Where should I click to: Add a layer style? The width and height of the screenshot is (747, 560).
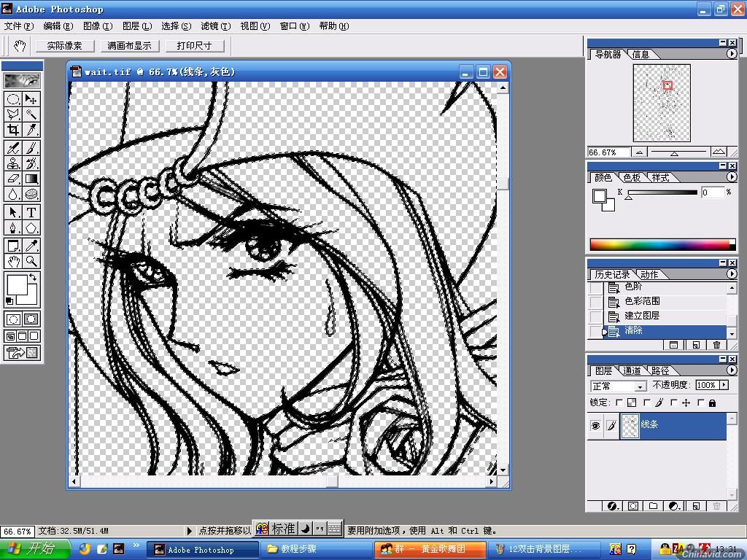click(613, 506)
